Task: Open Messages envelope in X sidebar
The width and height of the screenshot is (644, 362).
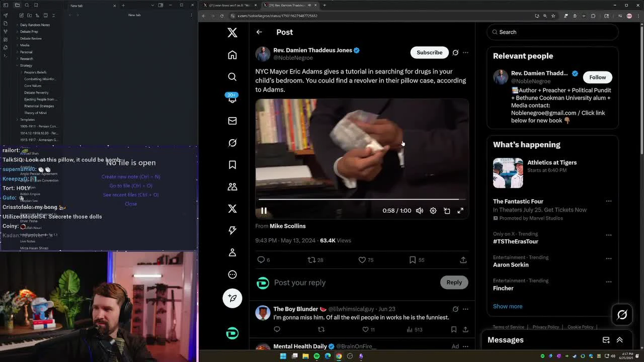Action: [232, 121]
